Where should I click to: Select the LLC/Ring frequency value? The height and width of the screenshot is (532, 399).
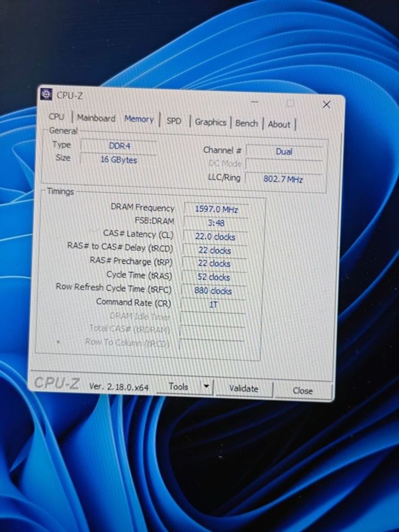[284, 179]
